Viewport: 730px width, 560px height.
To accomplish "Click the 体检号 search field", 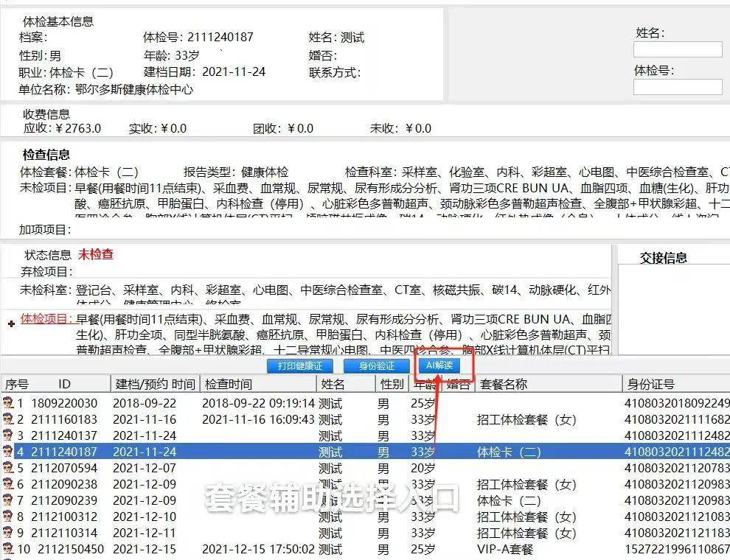I will [x=677, y=87].
